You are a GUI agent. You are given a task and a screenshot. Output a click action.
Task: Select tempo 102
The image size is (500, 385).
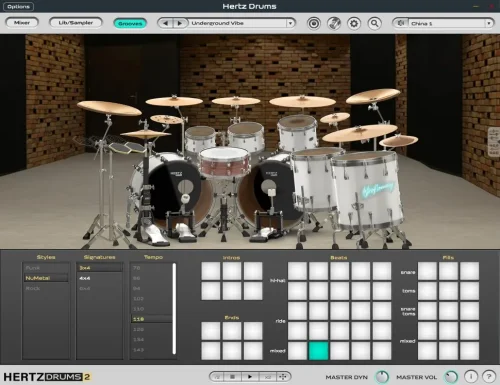coord(151,299)
